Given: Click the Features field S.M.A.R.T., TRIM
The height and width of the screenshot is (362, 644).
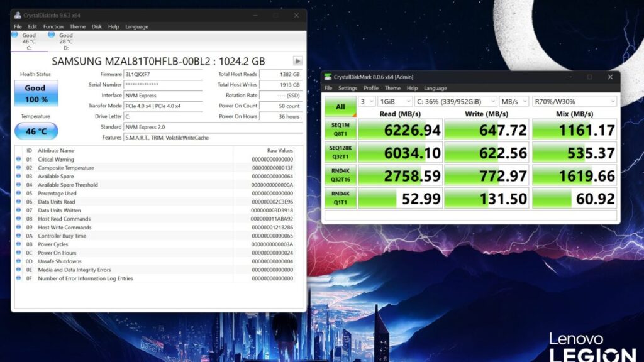Looking at the screenshot, I should click(x=213, y=138).
